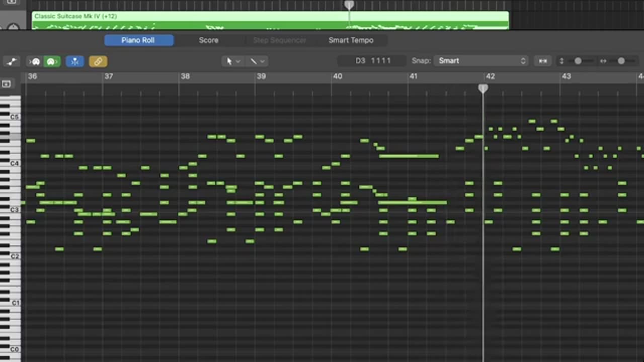Click the horizontal auto zoom button
644x362 pixels.
click(x=543, y=61)
